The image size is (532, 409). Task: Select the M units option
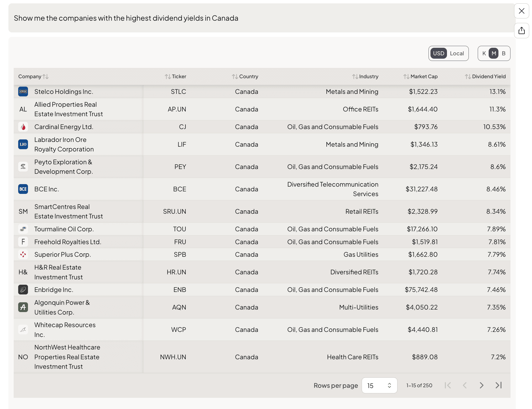point(494,53)
